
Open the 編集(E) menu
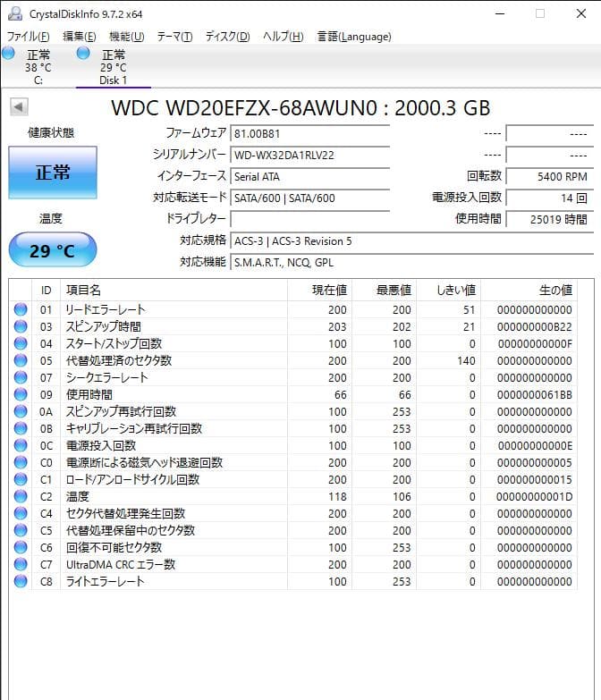tap(79, 36)
